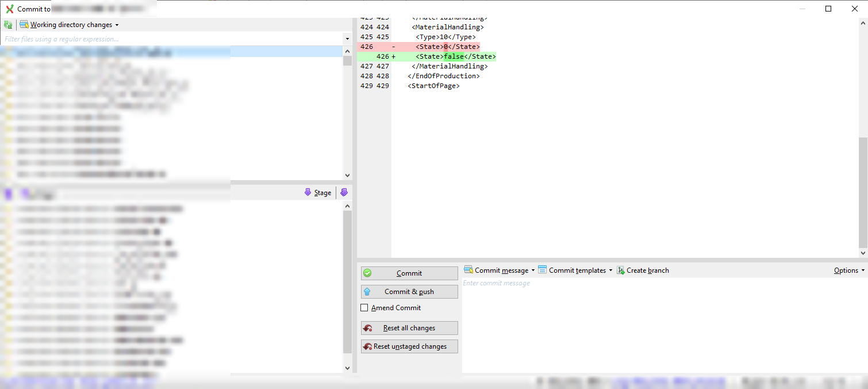868x389 pixels.
Task: Click the </MaterialHandling> line after added State
Action: [450, 66]
